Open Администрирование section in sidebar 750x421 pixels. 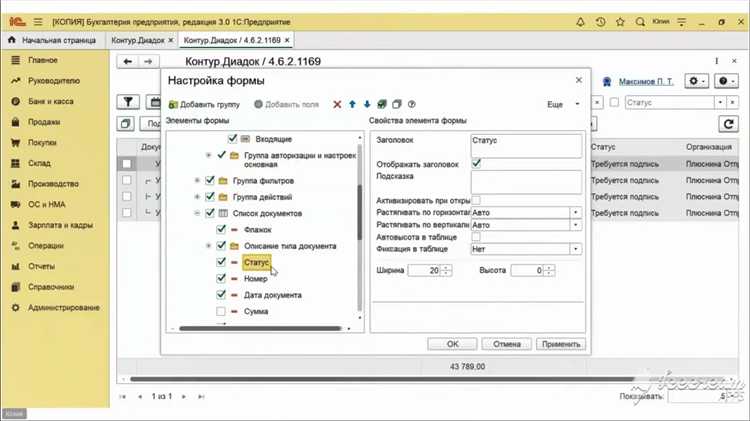(x=64, y=308)
